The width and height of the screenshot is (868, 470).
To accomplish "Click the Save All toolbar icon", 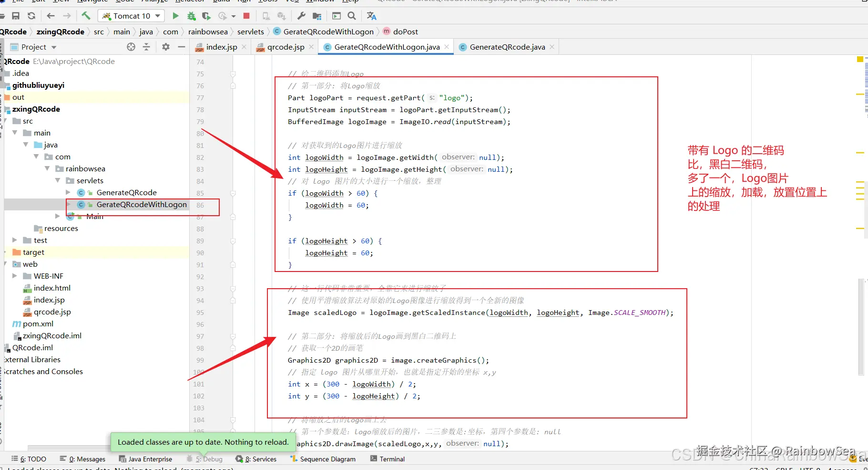I will pyautogui.click(x=16, y=16).
